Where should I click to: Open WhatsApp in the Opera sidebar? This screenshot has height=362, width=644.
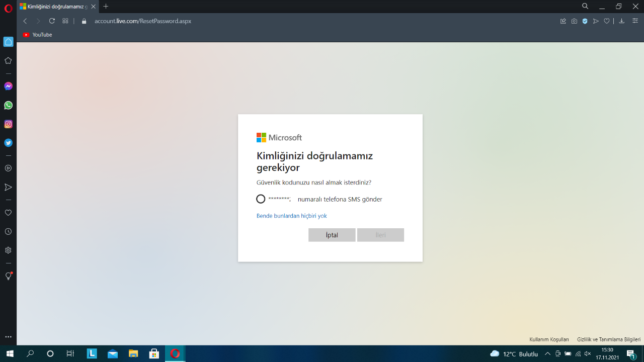pyautogui.click(x=8, y=106)
